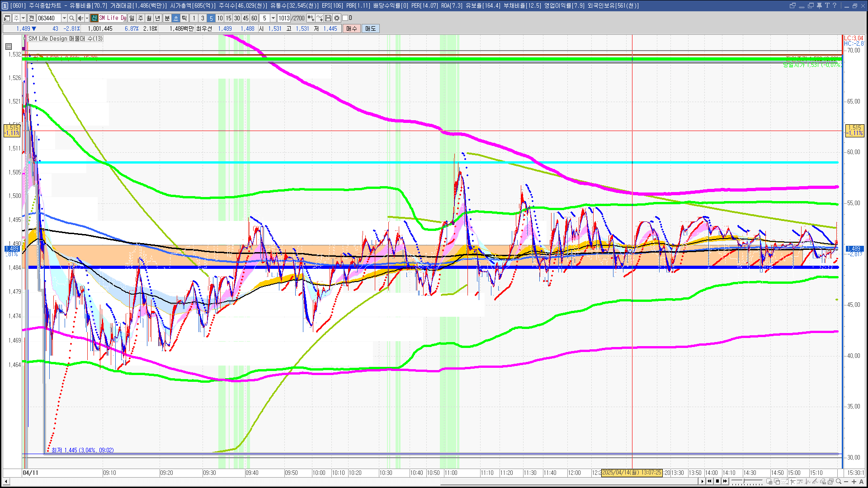Click the save chart floppy disk icon
The width and height of the screenshot is (868, 488).
click(x=328, y=18)
